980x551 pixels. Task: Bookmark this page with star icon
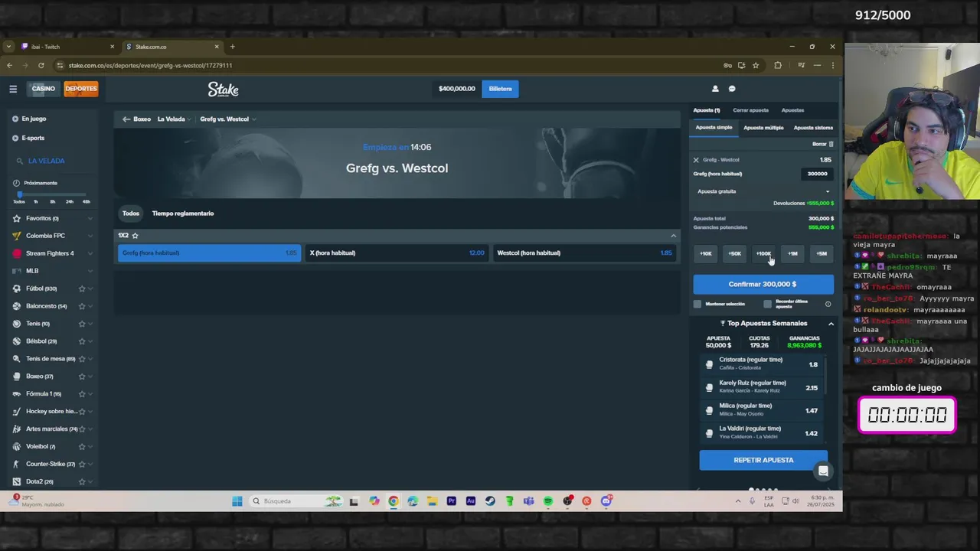[756, 65]
